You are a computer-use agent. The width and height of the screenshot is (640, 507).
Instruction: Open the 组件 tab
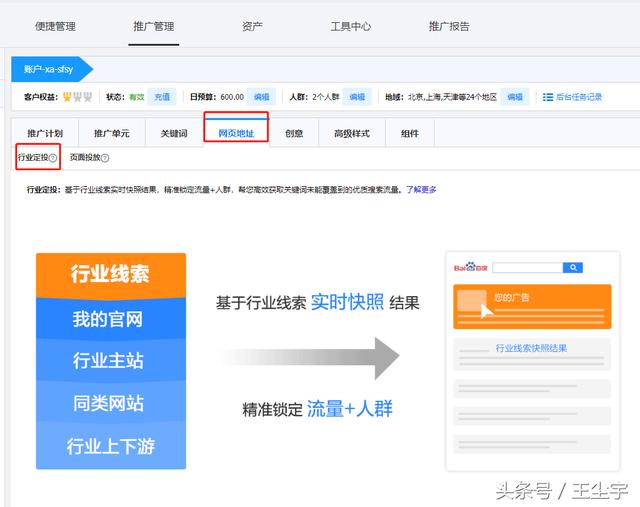pos(410,133)
